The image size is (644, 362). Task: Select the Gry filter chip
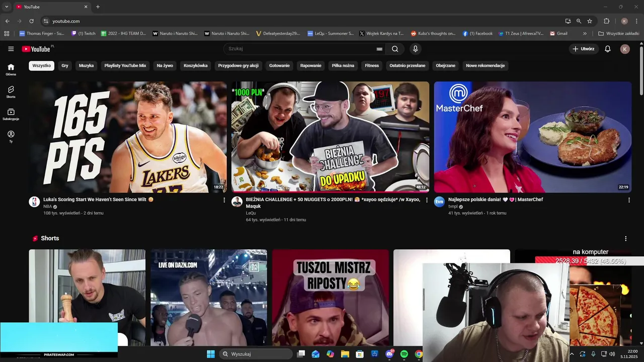(x=65, y=65)
